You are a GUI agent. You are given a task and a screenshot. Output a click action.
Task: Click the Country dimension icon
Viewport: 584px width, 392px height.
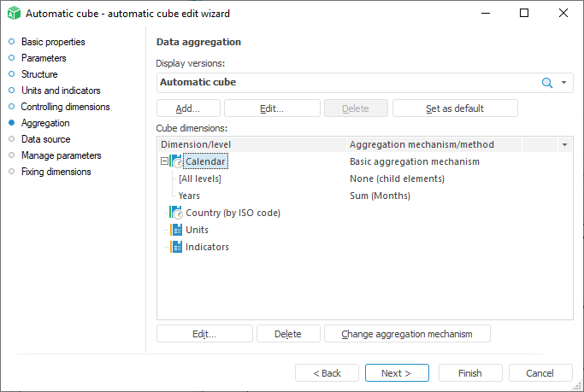177,213
